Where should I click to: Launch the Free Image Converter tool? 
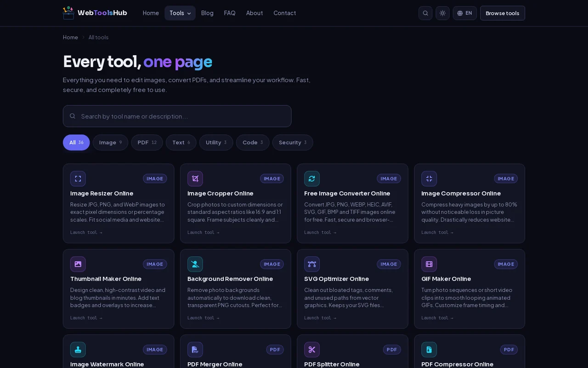320,232
